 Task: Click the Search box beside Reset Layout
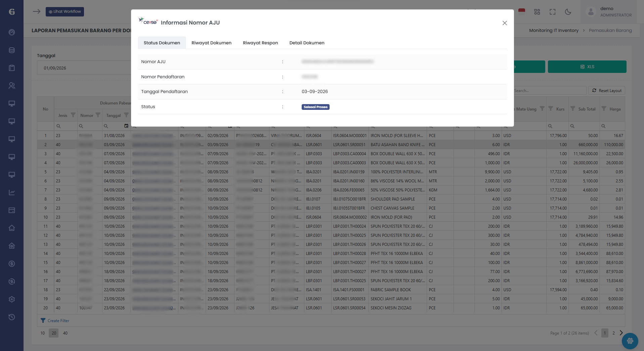549,91
